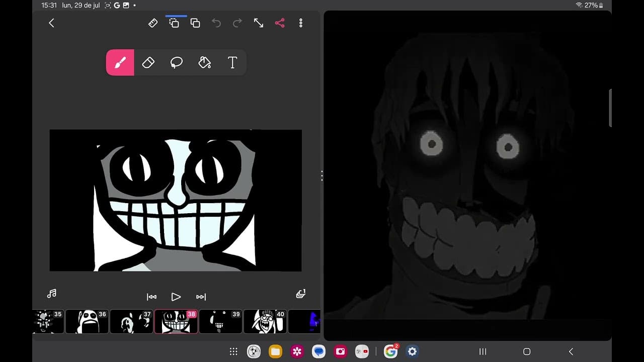Select frame 37 thumbnail

[x=131, y=321]
